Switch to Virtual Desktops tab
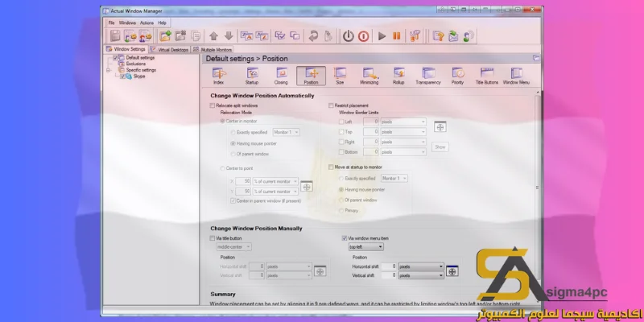644x322 pixels. (x=170, y=50)
